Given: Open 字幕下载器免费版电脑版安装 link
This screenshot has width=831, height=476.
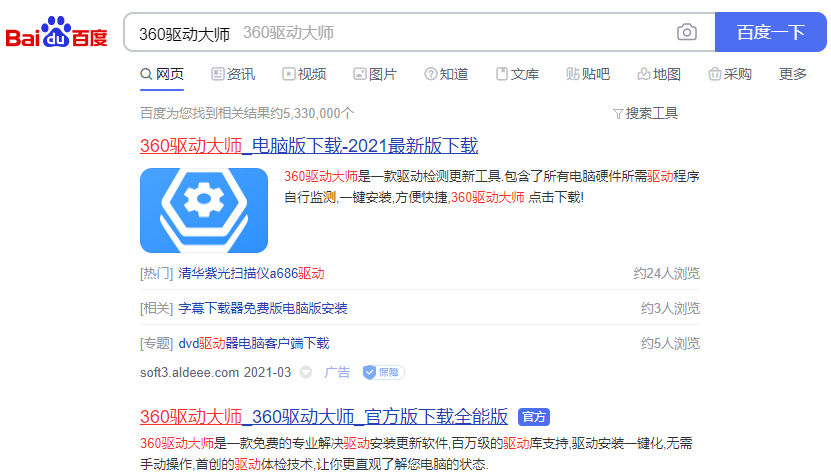Looking at the screenshot, I should [263, 308].
